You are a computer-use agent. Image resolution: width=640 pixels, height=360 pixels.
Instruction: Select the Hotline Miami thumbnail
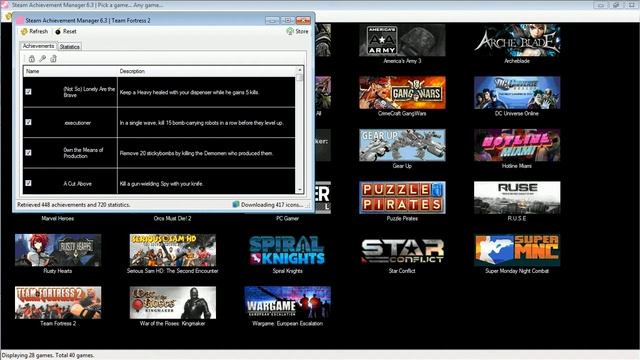tap(517, 145)
